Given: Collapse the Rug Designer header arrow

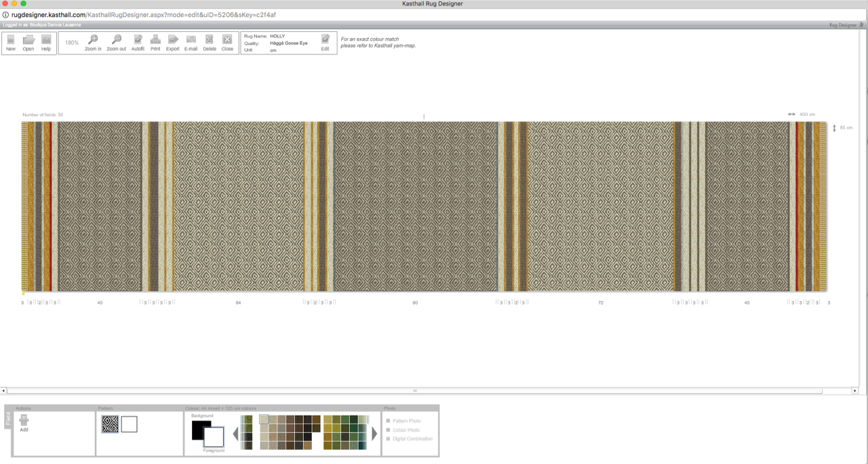Looking at the screenshot, I should pos(862,25).
